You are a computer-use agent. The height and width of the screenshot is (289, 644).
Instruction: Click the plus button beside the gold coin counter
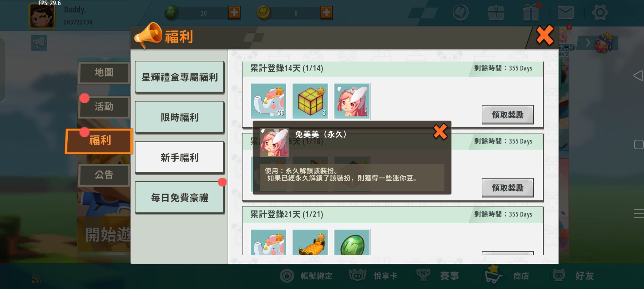tap(327, 13)
